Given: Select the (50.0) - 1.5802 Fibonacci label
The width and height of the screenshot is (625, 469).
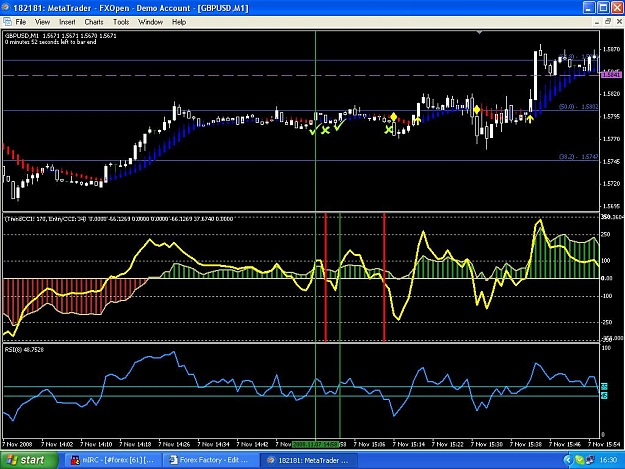Looking at the screenshot, I should [578, 107].
